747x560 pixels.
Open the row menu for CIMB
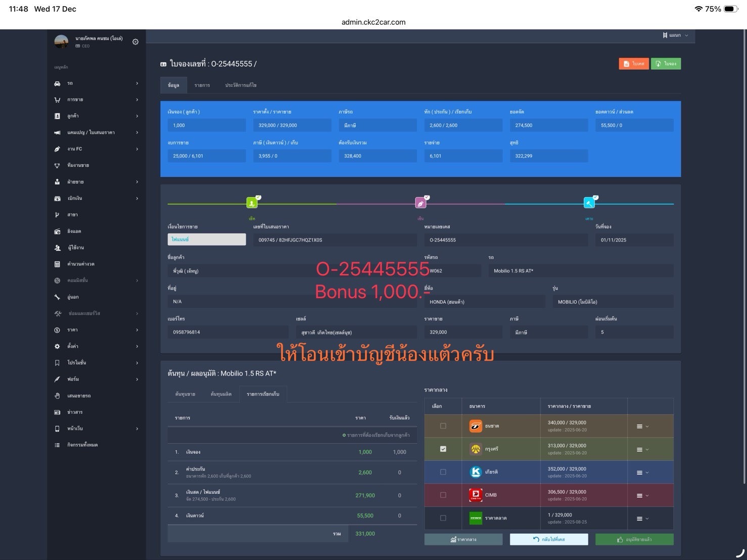click(x=642, y=496)
